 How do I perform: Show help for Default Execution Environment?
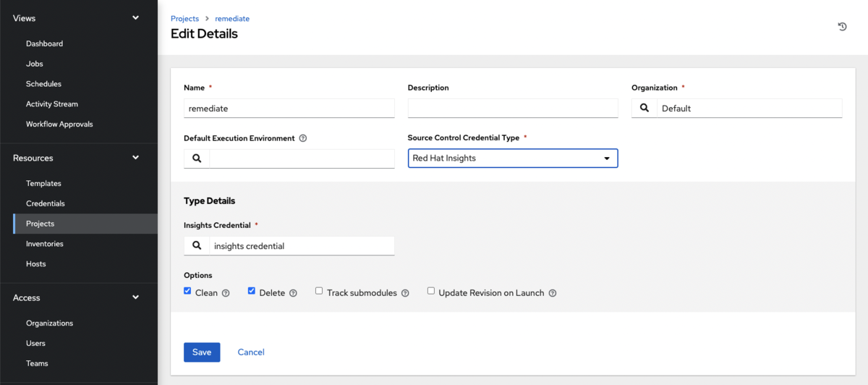click(303, 138)
